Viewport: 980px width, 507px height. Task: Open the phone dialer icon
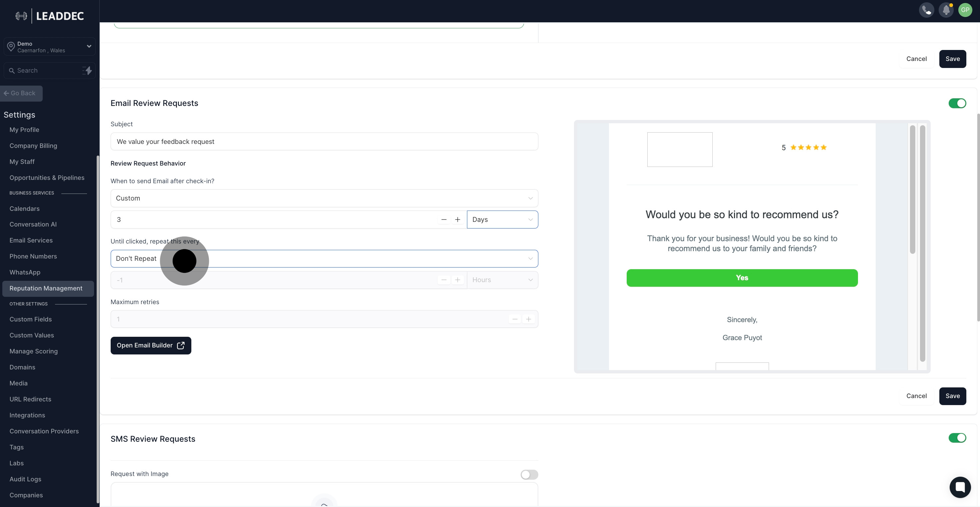pyautogui.click(x=926, y=10)
